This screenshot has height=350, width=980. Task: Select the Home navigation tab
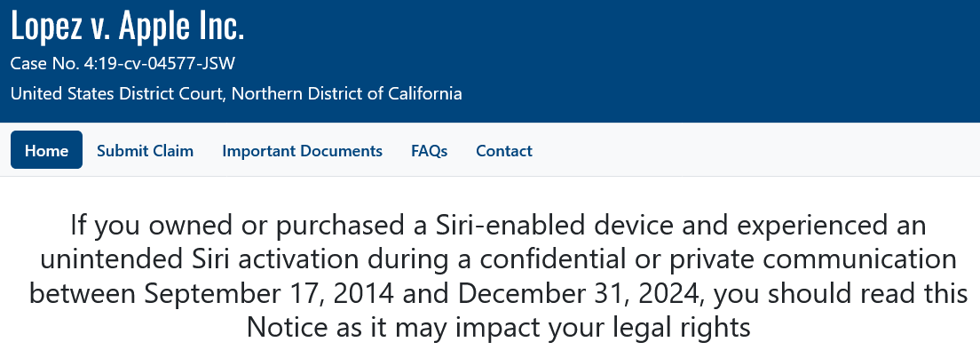tap(46, 150)
